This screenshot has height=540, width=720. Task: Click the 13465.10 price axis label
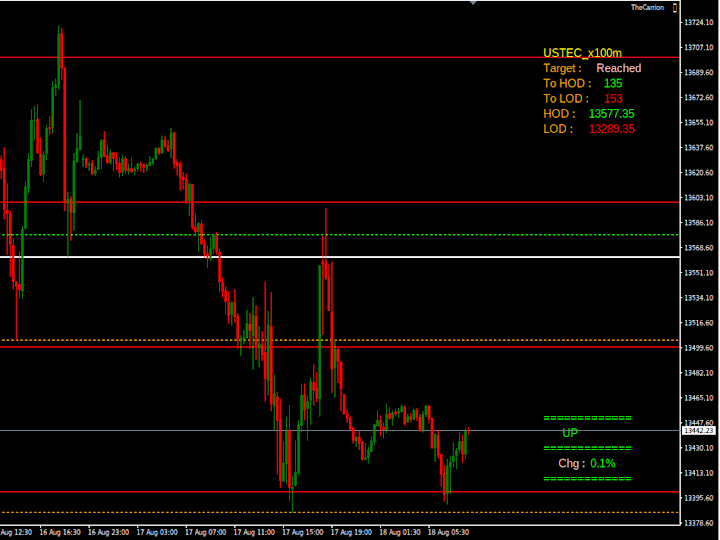coord(698,398)
